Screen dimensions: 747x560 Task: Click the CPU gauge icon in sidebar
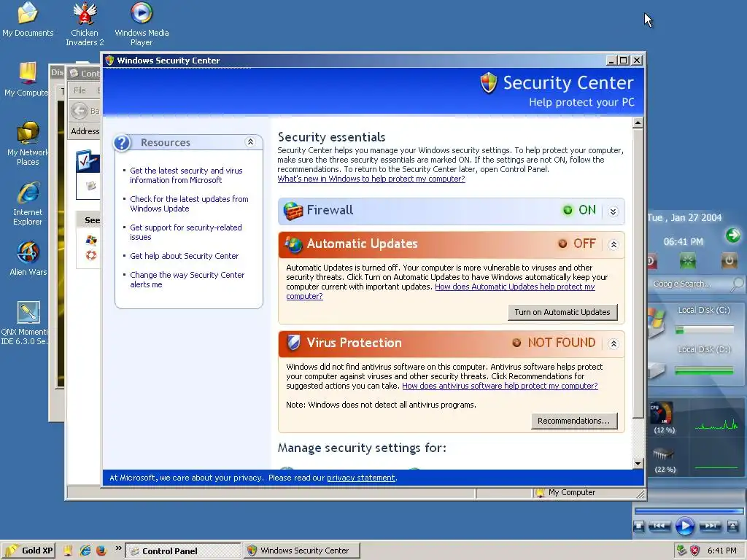pyautogui.click(x=662, y=413)
